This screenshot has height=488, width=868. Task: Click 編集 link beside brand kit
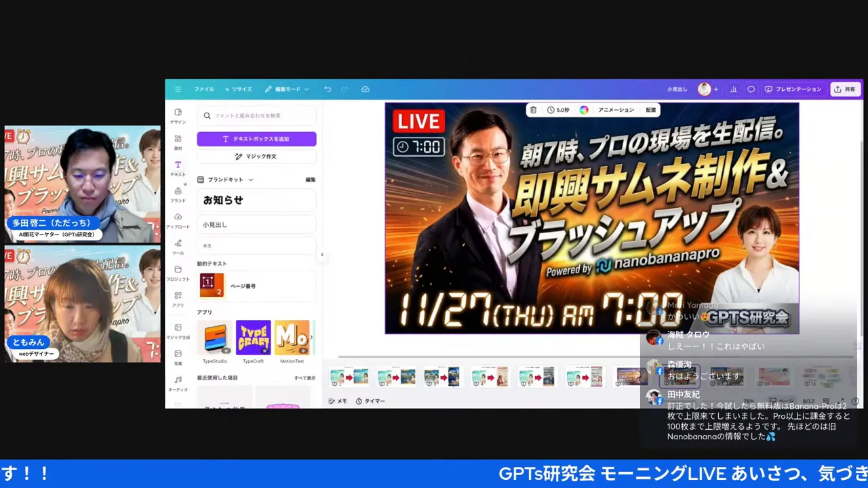pyautogui.click(x=310, y=180)
